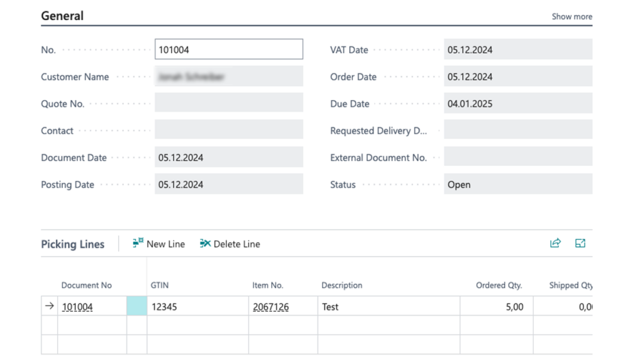Select Ordered Qty. cell 5,00
Screen dimensions: 644x362
(497, 306)
